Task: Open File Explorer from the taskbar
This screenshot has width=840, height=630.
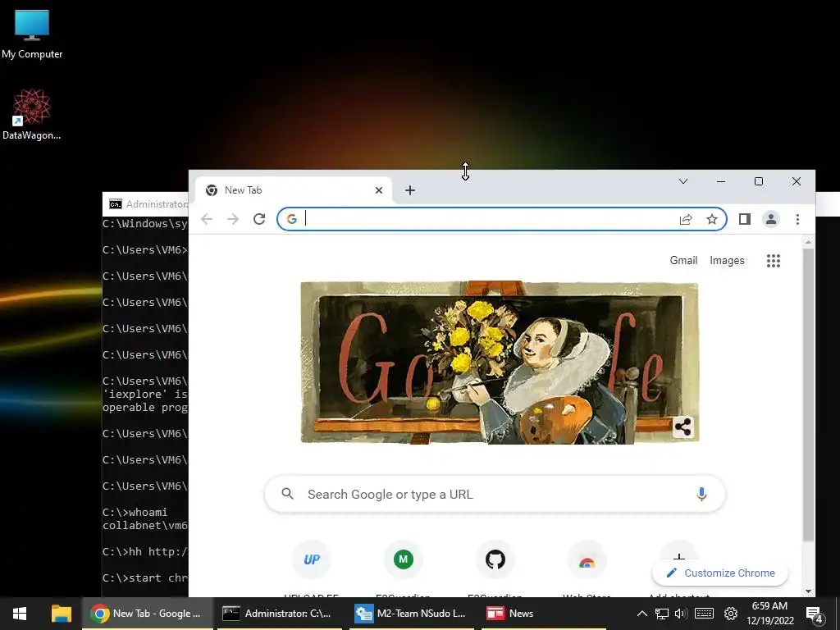Action: [61, 614]
